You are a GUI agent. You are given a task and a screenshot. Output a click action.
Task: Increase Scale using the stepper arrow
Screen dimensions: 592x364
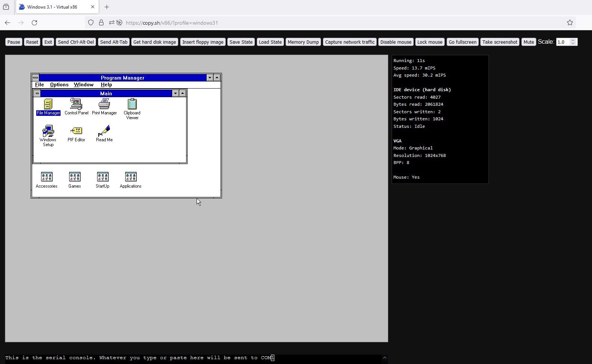coord(573,40)
